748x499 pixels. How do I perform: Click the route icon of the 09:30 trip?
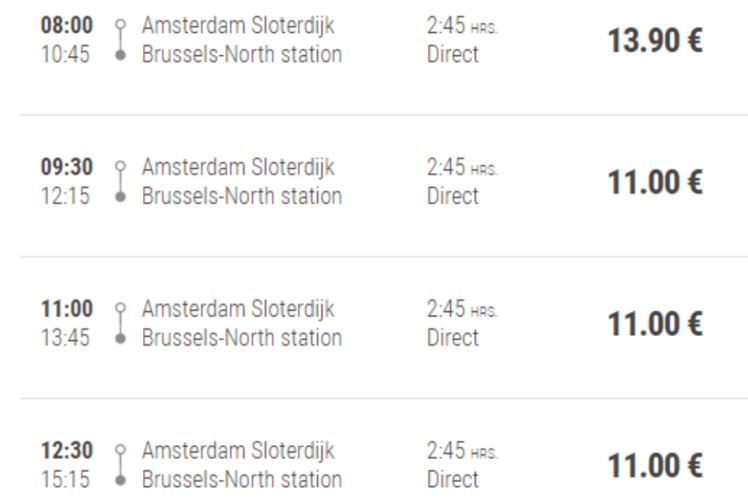(121, 182)
